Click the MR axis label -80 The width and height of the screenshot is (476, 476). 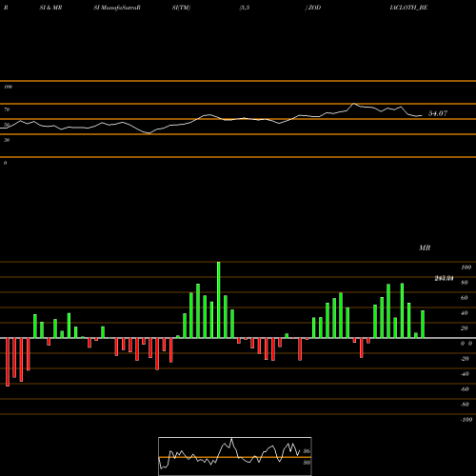point(465,405)
